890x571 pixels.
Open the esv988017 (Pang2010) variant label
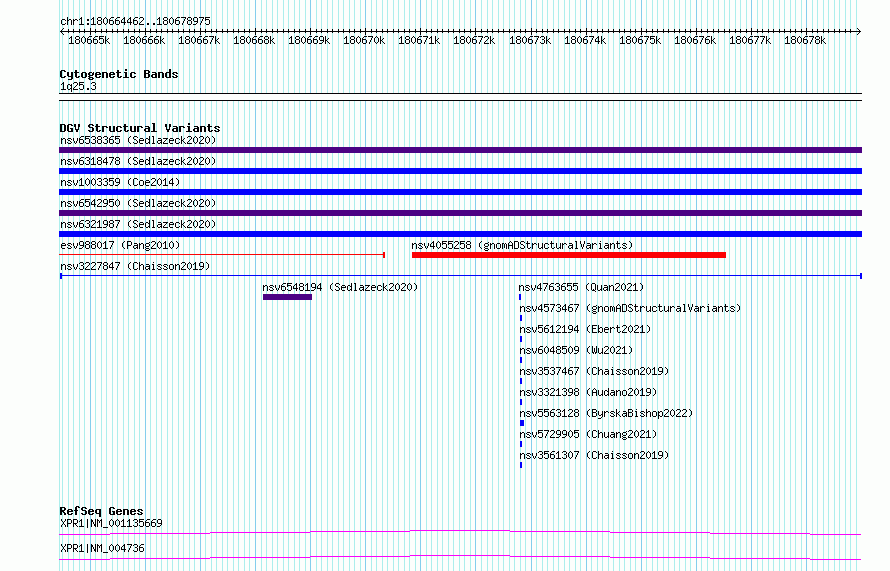(x=120, y=245)
